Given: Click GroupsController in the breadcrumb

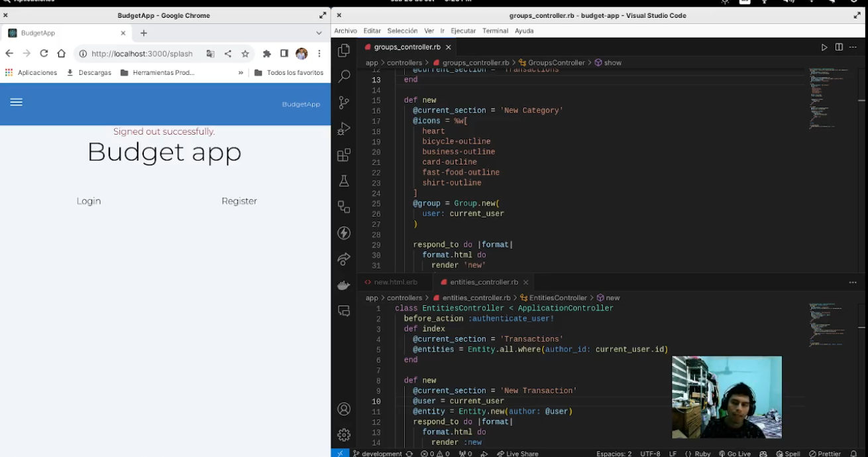Looking at the screenshot, I should pos(551,62).
